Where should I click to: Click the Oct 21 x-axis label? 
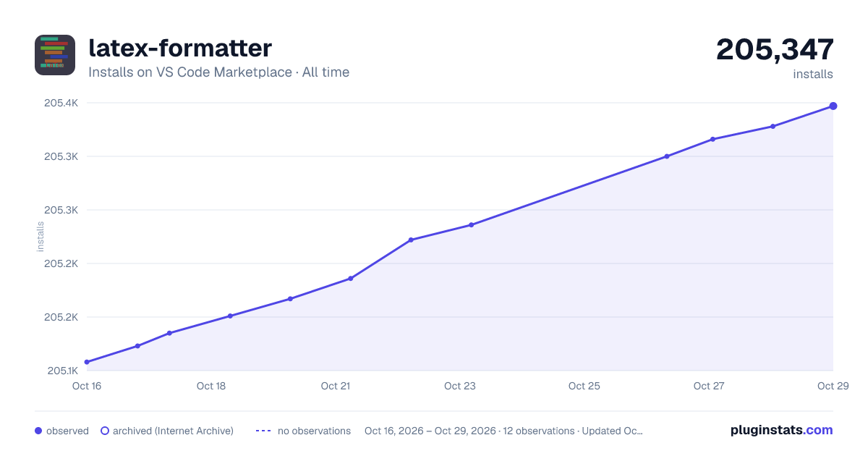click(x=336, y=386)
